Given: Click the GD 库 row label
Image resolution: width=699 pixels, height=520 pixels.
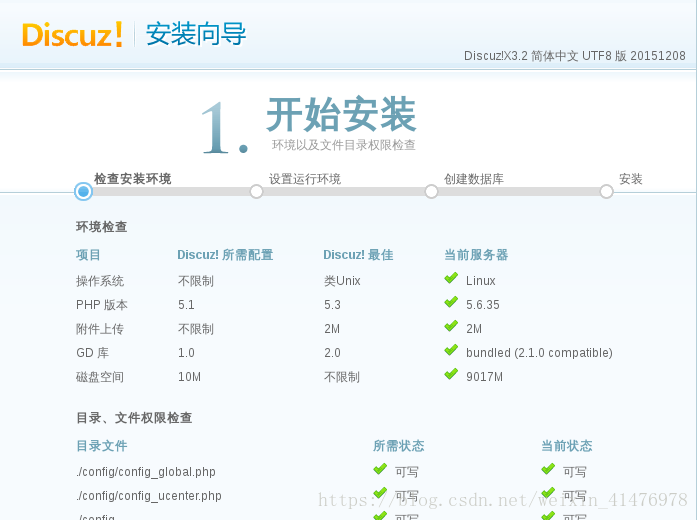Looking at the screenshot, I should [92, 353].
